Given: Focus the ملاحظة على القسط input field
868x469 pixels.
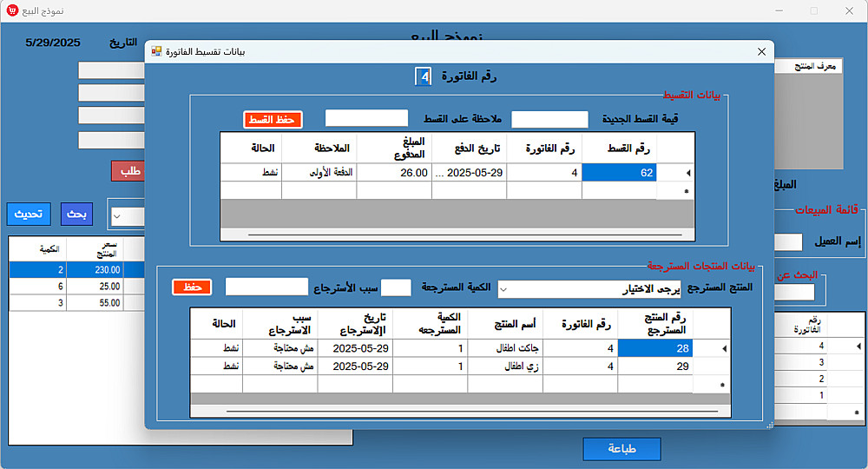Looking at the screenshot, I should [366, 118].
